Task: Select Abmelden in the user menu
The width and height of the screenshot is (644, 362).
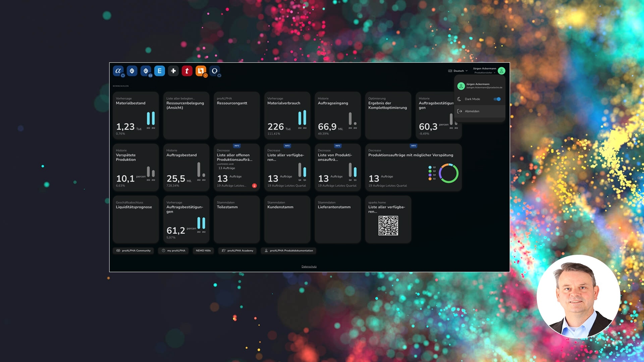Action: pyautogui.click(x=472, y=111)
